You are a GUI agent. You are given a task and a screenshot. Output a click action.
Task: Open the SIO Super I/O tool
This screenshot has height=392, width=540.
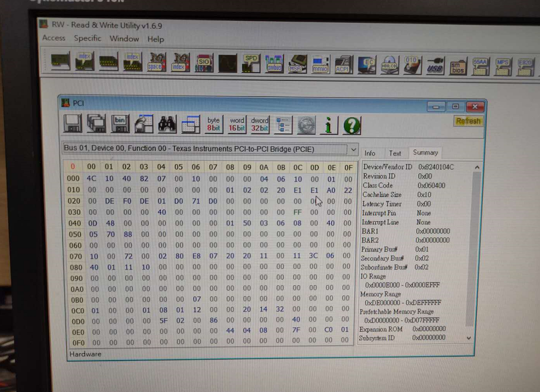tap(204, 63)
